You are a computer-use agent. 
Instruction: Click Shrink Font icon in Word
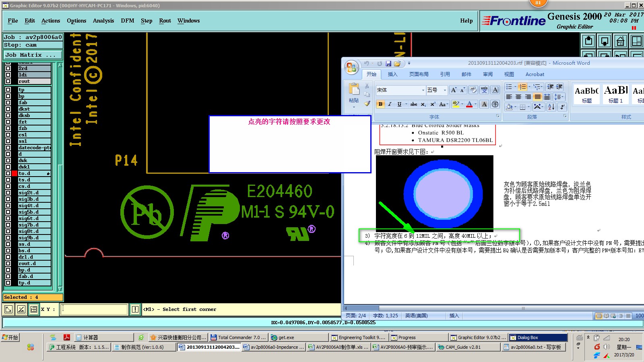coord(462,90)
